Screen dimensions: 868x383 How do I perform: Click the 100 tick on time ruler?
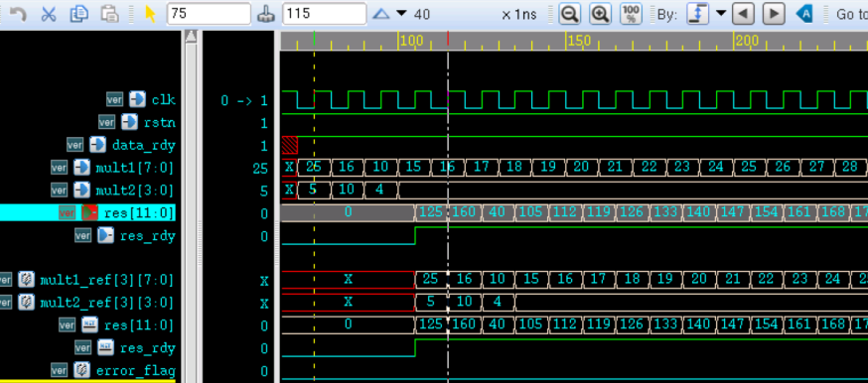[411, 41]
